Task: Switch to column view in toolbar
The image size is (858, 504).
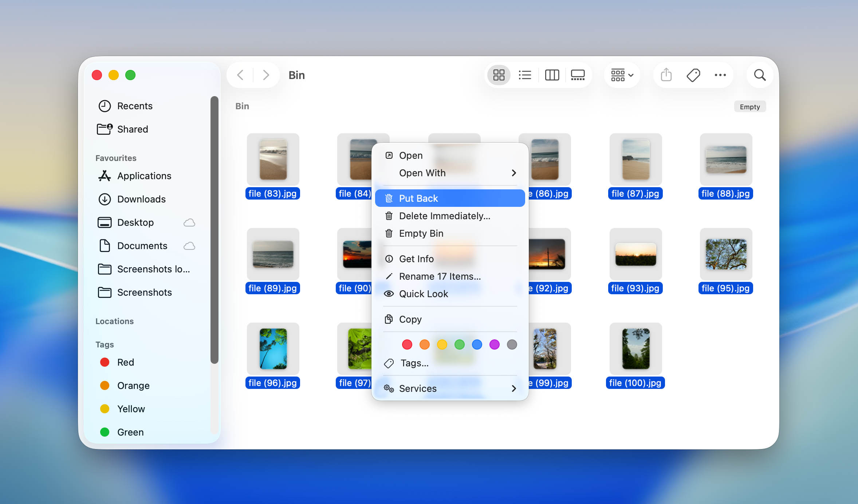Action: [552, 75]
